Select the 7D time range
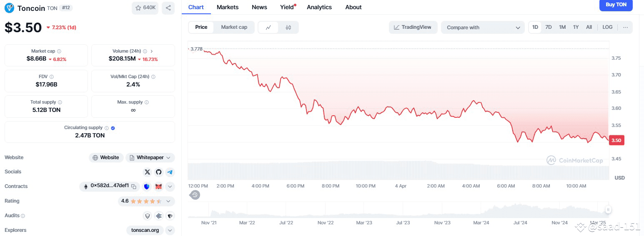 (x=549, y=27)
